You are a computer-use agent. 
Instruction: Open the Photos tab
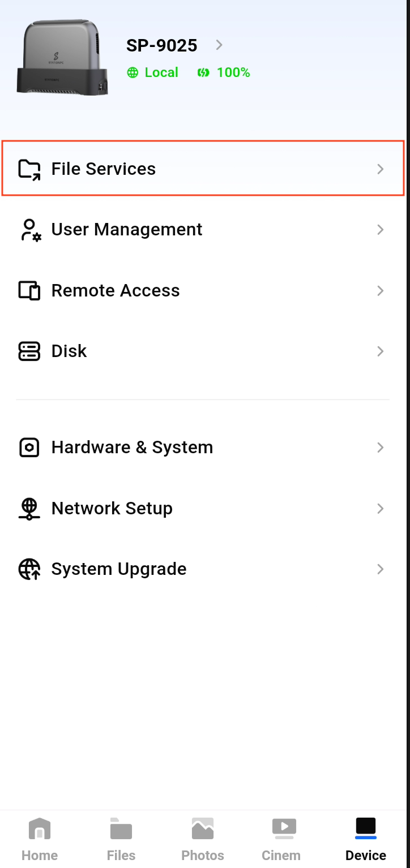203,839
